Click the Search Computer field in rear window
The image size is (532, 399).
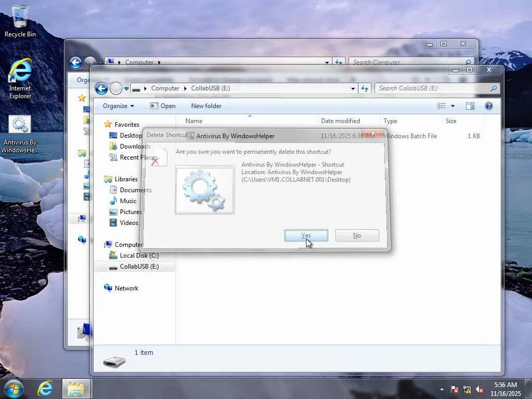click(x=411, y=62)
